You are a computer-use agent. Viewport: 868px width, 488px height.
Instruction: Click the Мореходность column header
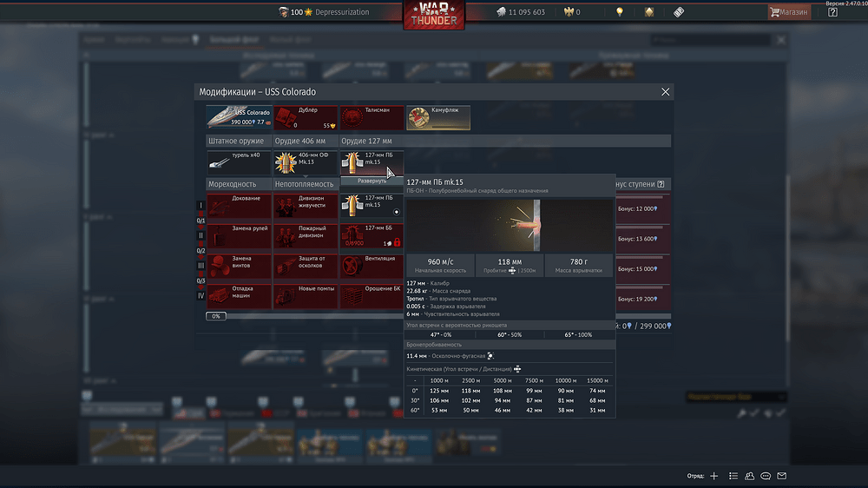(239, 184)
